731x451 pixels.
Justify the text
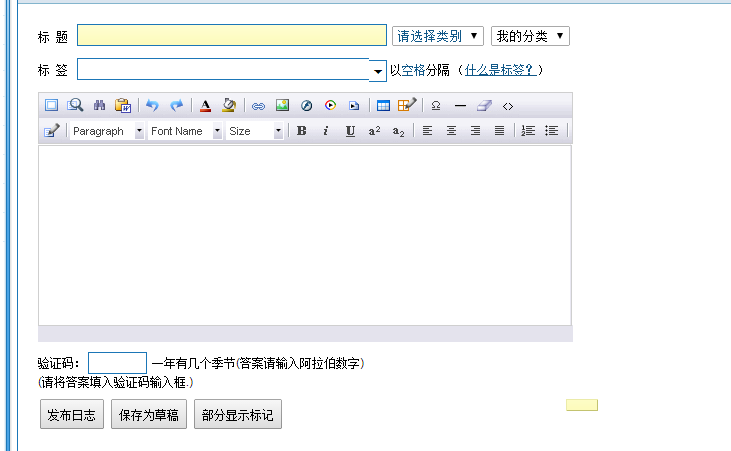[x=499, y=131]
